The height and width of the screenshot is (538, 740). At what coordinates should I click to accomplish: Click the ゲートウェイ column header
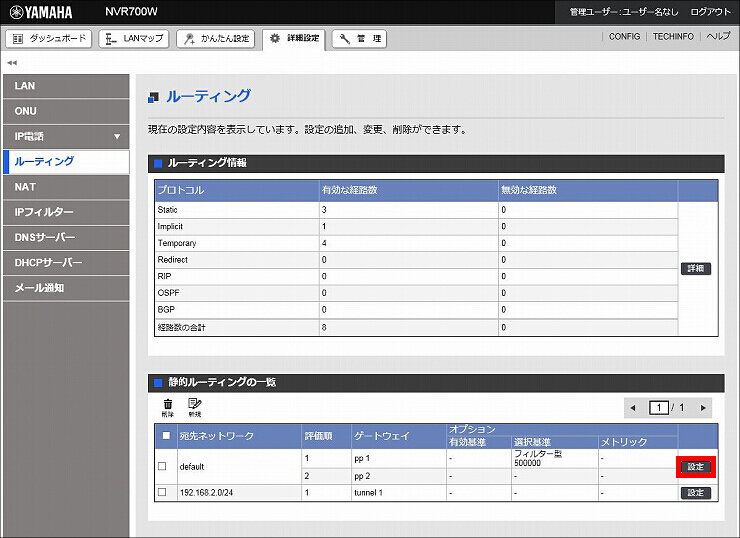399,436
